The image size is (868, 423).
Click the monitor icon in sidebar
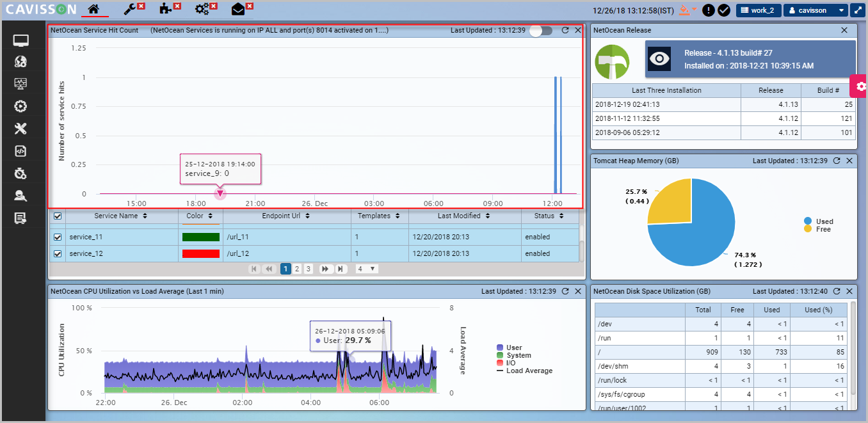click(21, 41)
